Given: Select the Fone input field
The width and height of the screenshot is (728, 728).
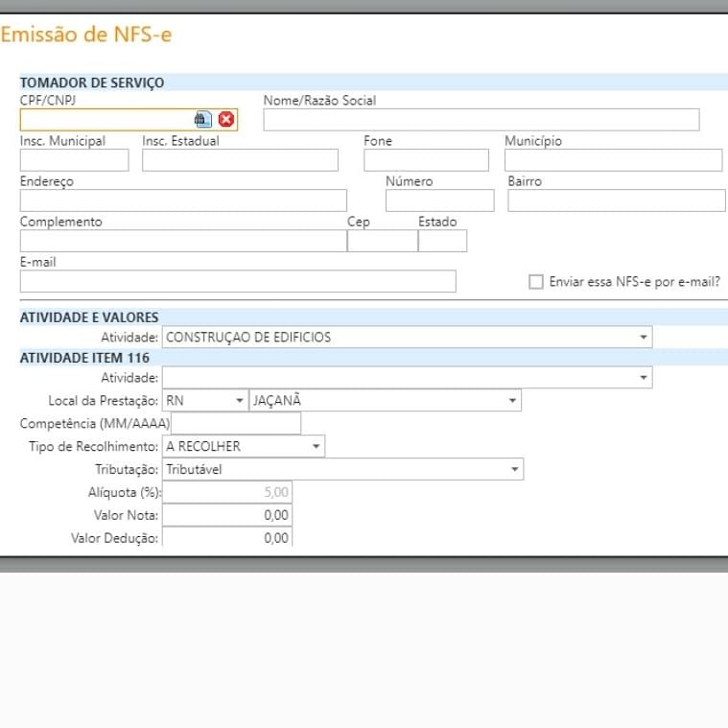Looking at the screenshot, I should pyautogui.click(x=426, y=160).
